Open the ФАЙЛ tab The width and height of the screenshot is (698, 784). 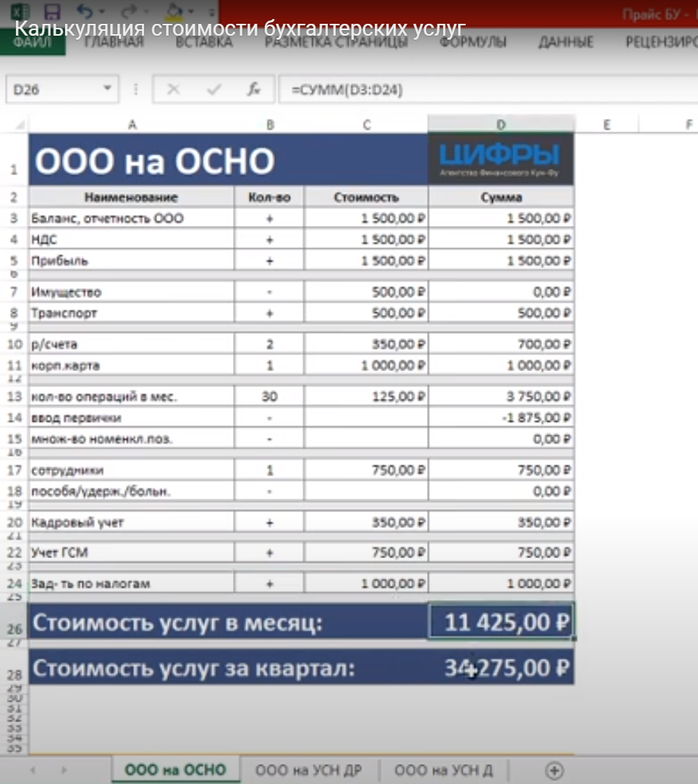pyautogui.click(x=32, y=42)
